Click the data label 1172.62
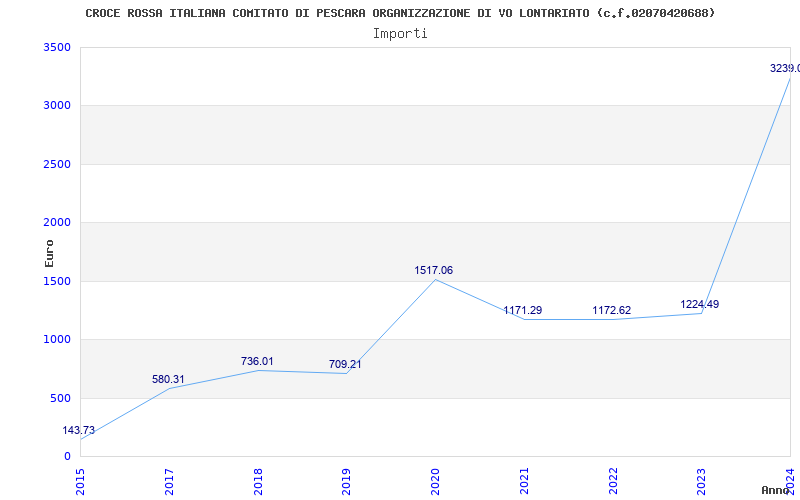 (x=612, y=310)
